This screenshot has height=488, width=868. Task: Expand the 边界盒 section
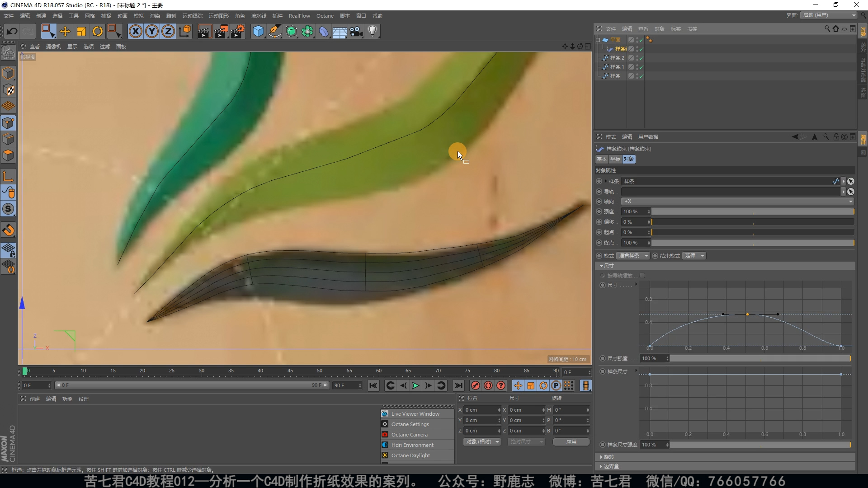[725, 466]
